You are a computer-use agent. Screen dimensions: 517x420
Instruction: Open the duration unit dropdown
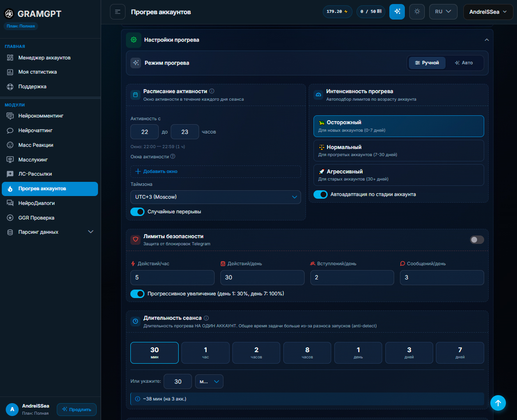click(x=209, y=381)
